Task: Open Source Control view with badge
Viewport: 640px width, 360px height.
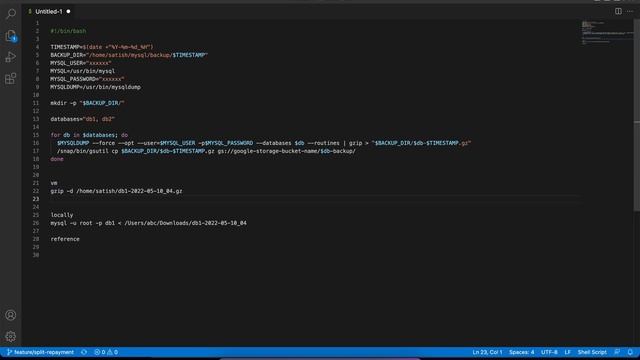Action: coord(11,36)
